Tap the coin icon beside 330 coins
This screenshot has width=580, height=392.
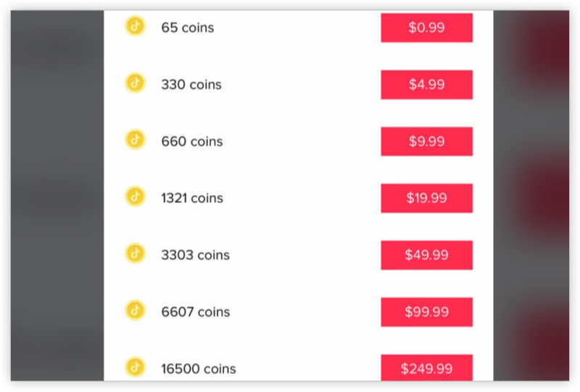pyautogui.click(x=135, y=83)
